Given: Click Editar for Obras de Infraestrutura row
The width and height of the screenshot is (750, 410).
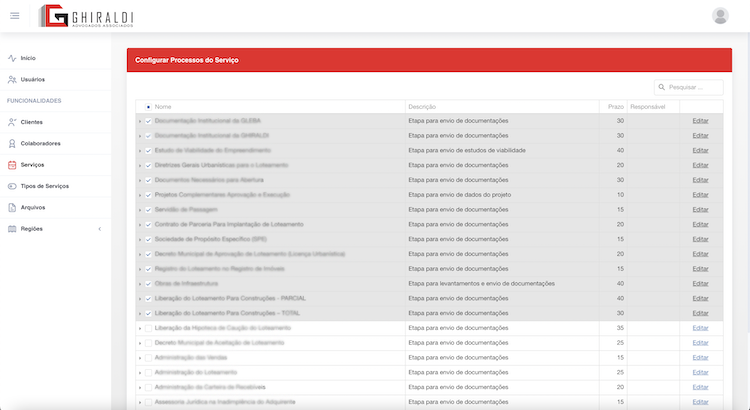Looking at the screenshot, I should coord(700,284).
